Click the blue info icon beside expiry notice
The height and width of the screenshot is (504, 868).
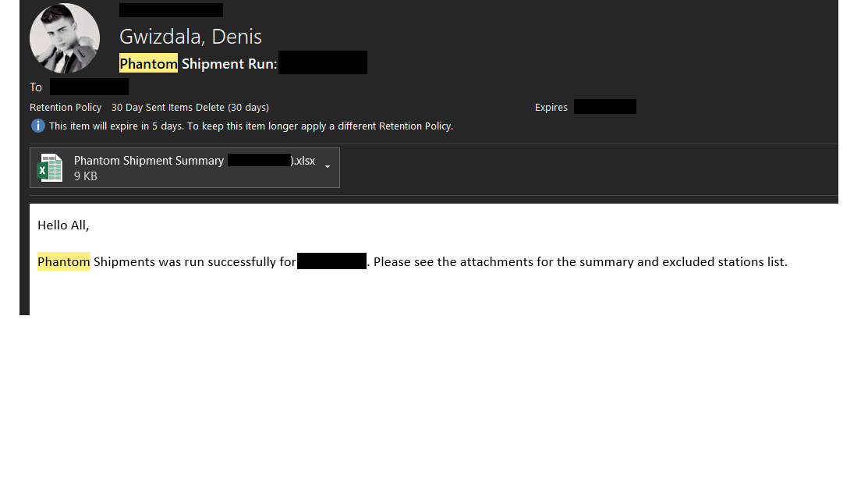(x=37, y=126)
